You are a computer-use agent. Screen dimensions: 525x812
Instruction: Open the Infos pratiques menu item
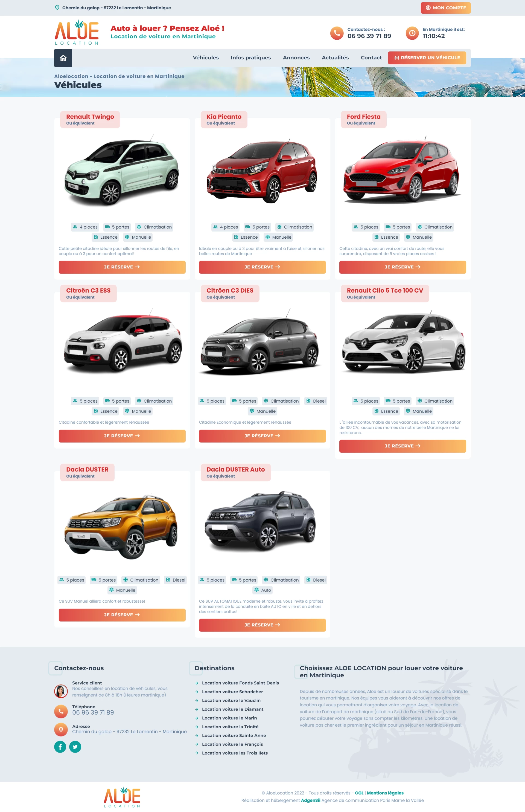click(250, 58)
